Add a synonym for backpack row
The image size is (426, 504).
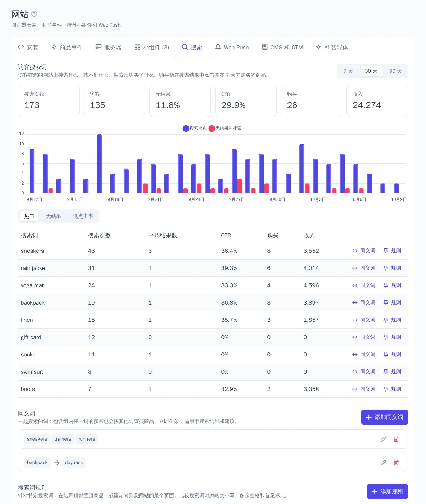(363, 303)
